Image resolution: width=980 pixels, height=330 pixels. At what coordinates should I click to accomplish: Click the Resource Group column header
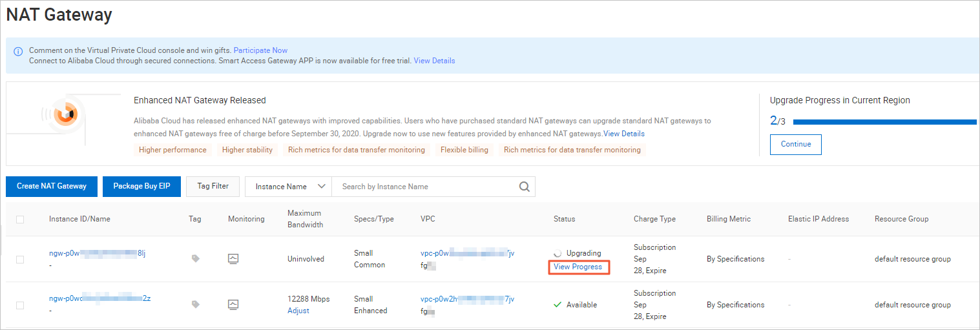901,219
